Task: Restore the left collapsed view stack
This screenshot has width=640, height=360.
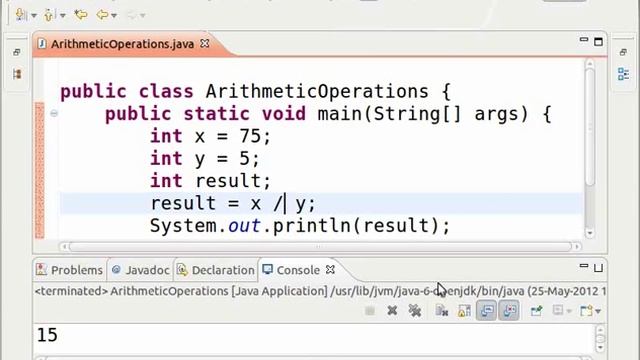Action: tap(17, 52)
